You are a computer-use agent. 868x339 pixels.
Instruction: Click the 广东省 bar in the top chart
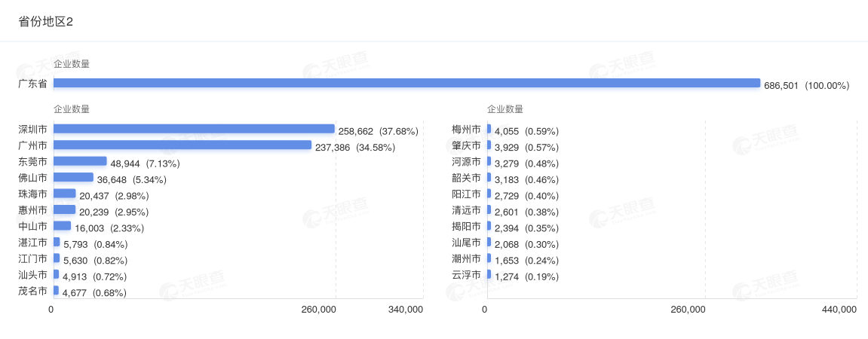406,83
